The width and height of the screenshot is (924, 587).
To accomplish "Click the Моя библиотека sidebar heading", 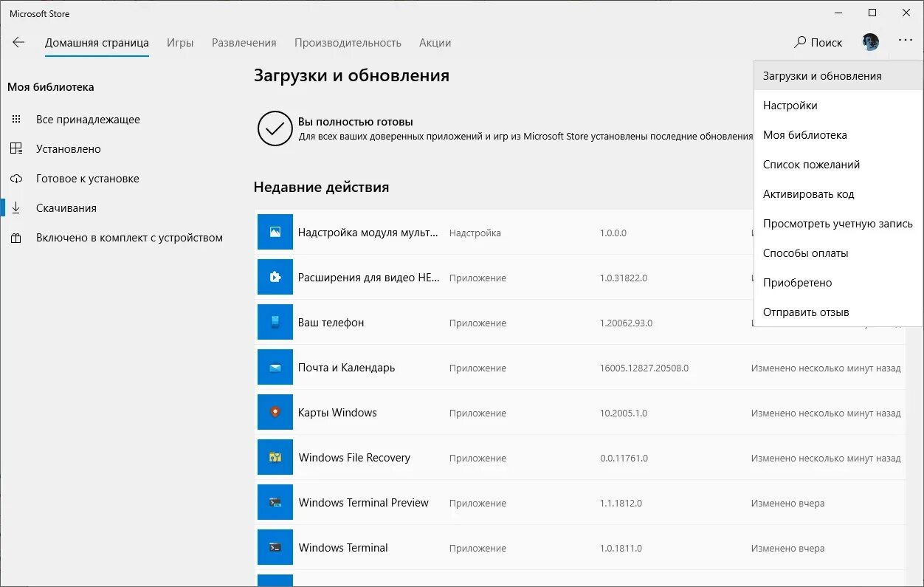I will [51, 87].
